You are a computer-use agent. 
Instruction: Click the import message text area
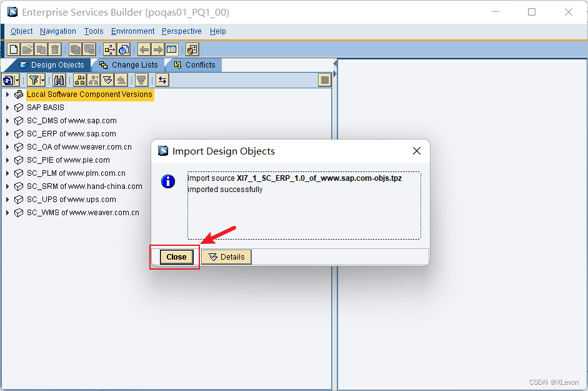tap(304, 205)
